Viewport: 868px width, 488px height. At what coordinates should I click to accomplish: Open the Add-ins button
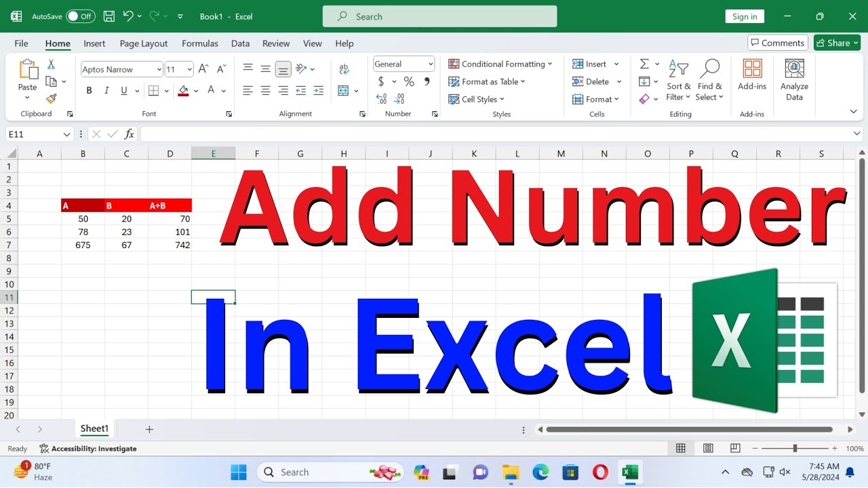pyautogui.click(x=752, y=75)
